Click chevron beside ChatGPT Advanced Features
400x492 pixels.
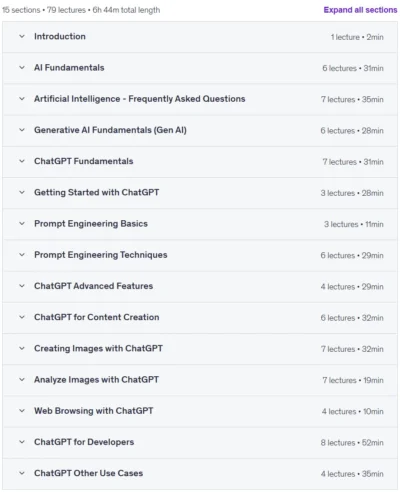[x=22, y=286]
